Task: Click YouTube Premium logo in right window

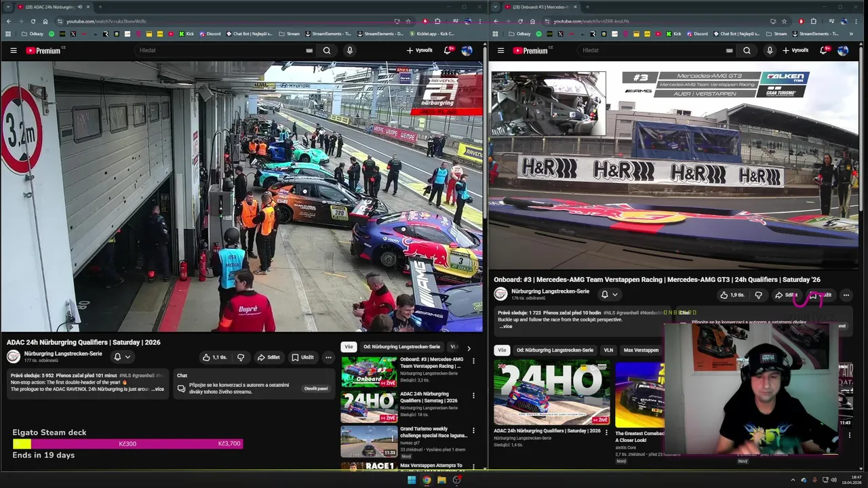Action: [x=531, y=50]
